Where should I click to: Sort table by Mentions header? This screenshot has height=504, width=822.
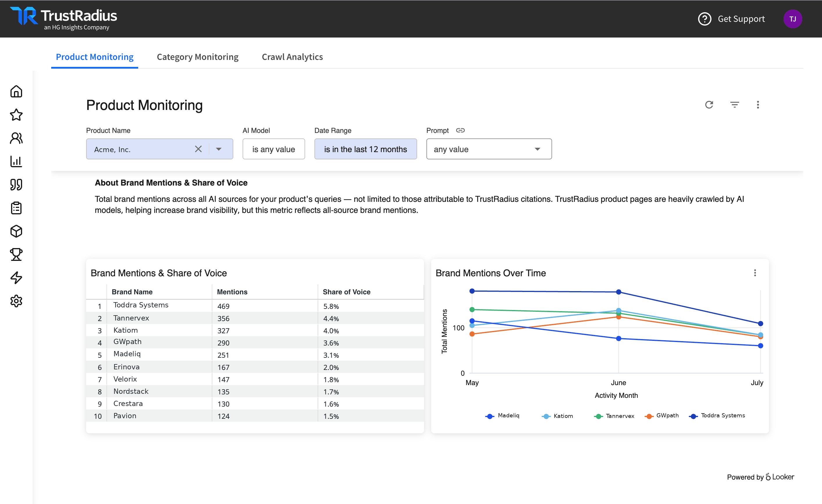pos(232,292)
